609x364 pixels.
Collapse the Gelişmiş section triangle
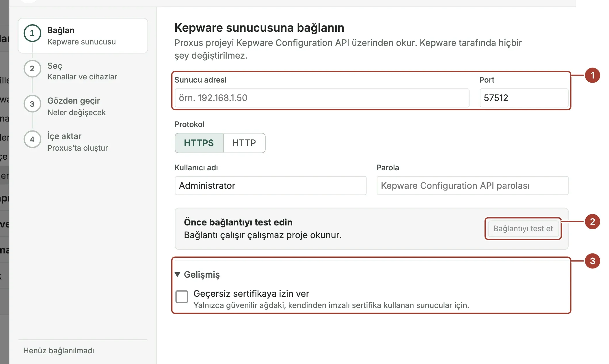pos(178,275)
